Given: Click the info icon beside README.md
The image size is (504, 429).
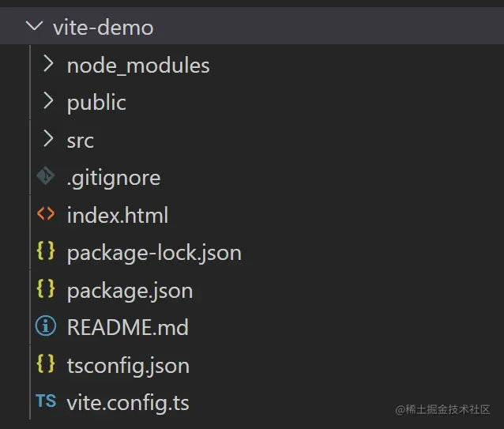Looking at the screenshot, I should point(46,326).
